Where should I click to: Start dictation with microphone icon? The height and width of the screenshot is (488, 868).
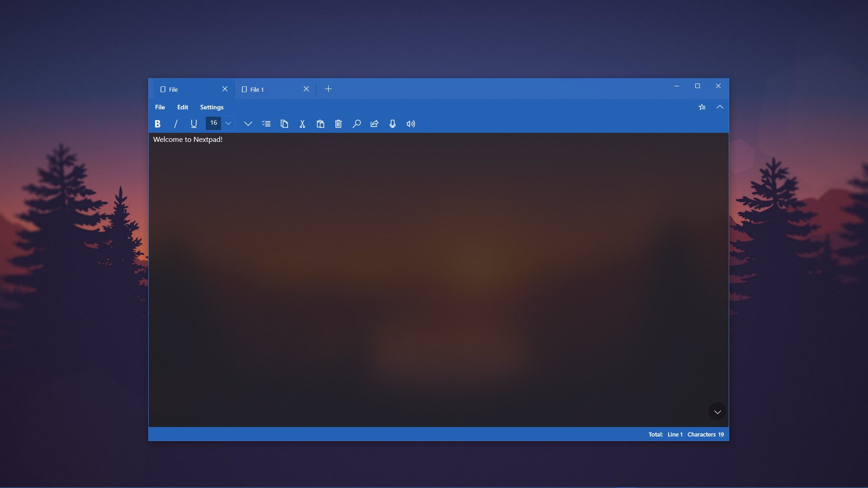pyautogui.click(x=392, y=124)
